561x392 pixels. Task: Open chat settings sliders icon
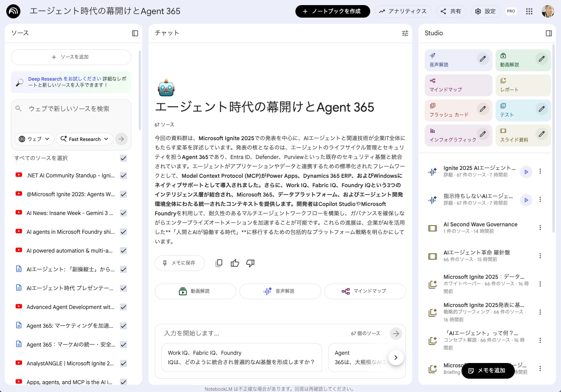(405, 33)
